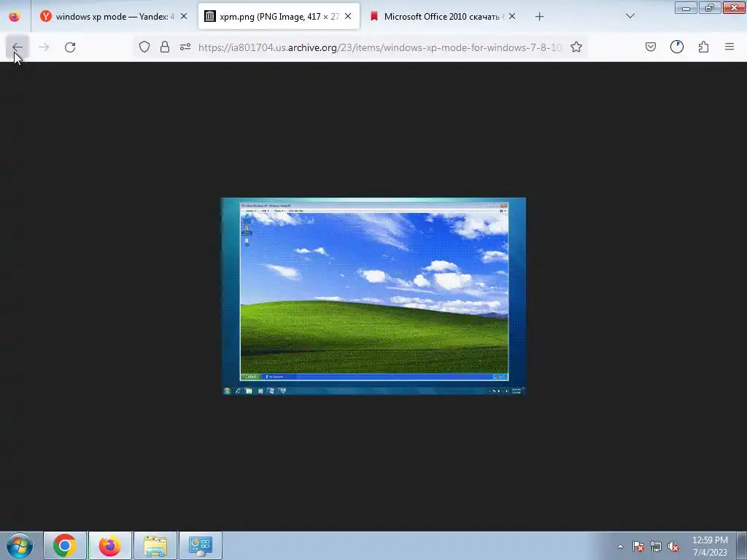This screenshot has height=560, width=747.
Task: Launch Google Chrome from the taskbar
Action: coord(65,545)
